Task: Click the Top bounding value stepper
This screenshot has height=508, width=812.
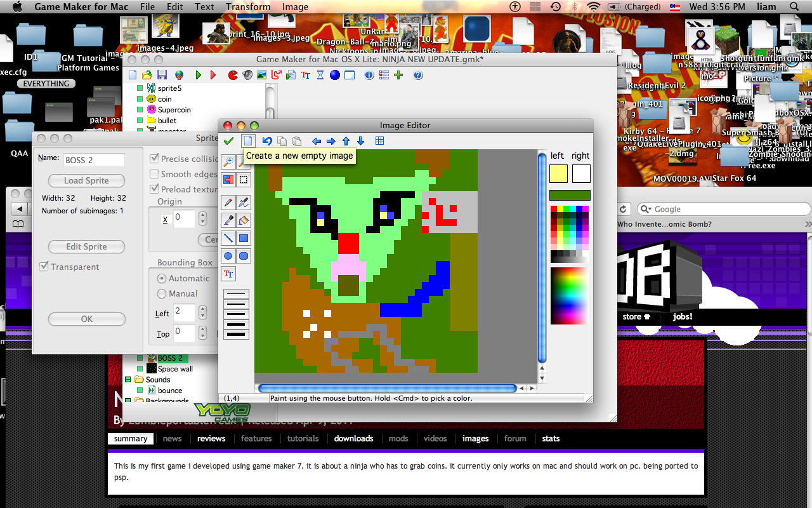Action: (x=202, y=332)
